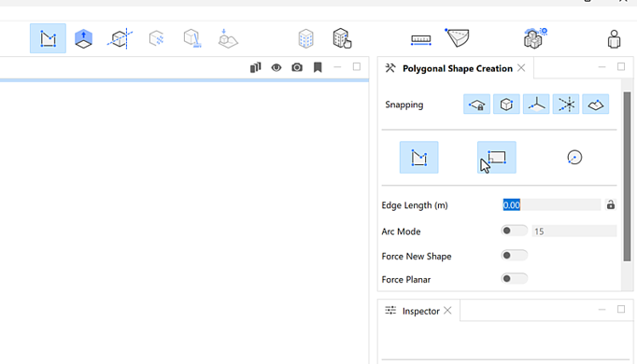Choose circle drawing mode
The height and width of the screenshot is (364, 637).
tap(574, 158)
